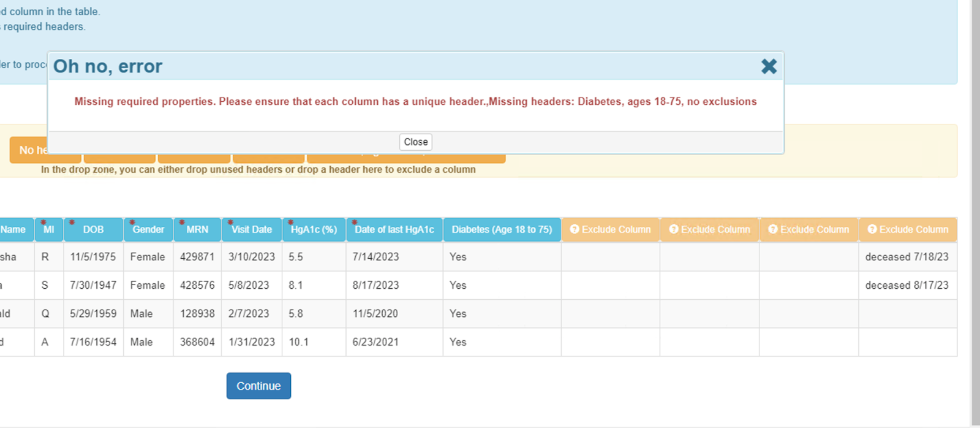This screenshot has height=428, width=980.
Task: Select the Diabetes (Age 18 to 75) header
Action: tap(502, 230)
